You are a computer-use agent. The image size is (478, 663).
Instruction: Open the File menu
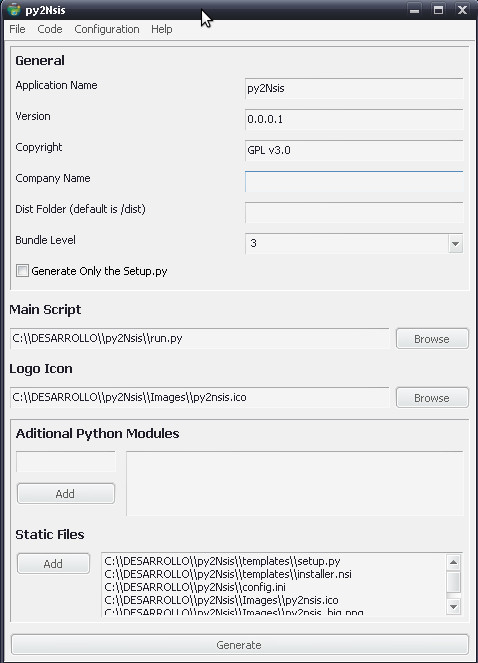point(17,29)
